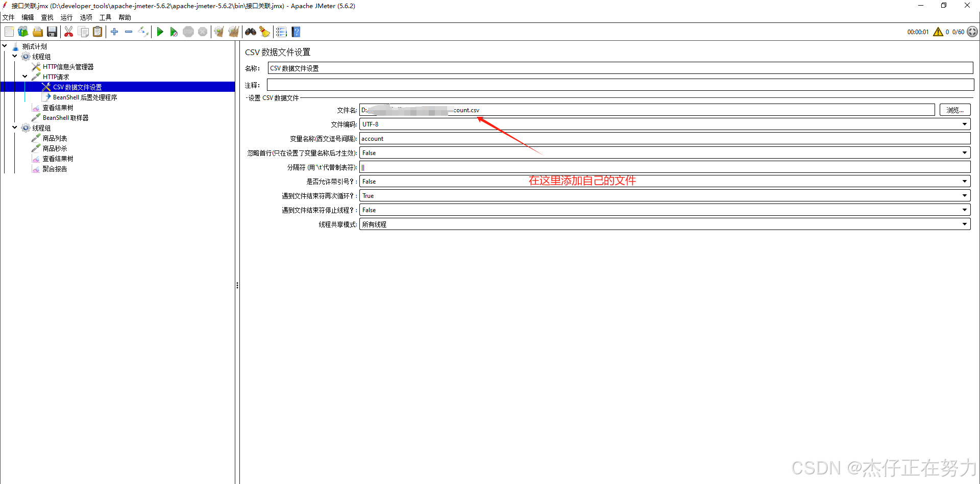Open the Templates icon in toolbar
This screenshot has width=980, height=484.
[x=23, y=32]
